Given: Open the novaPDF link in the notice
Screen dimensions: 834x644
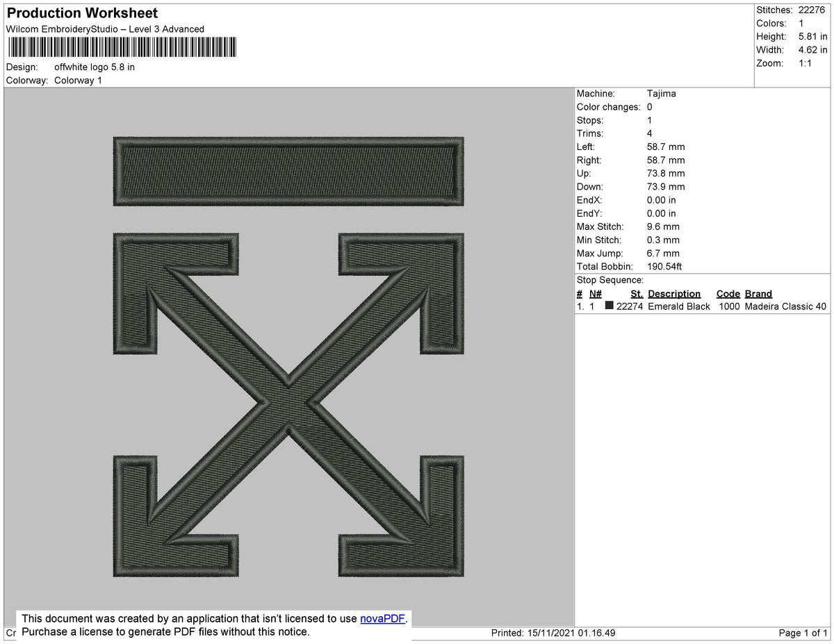Looking at the screenshot, I should pyautogui.click(x=382, y=618).
